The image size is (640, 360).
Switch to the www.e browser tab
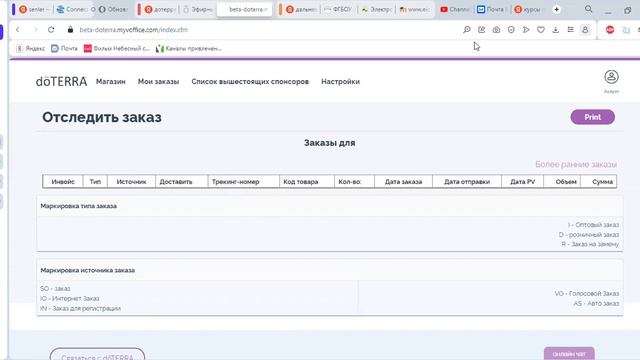415,9
